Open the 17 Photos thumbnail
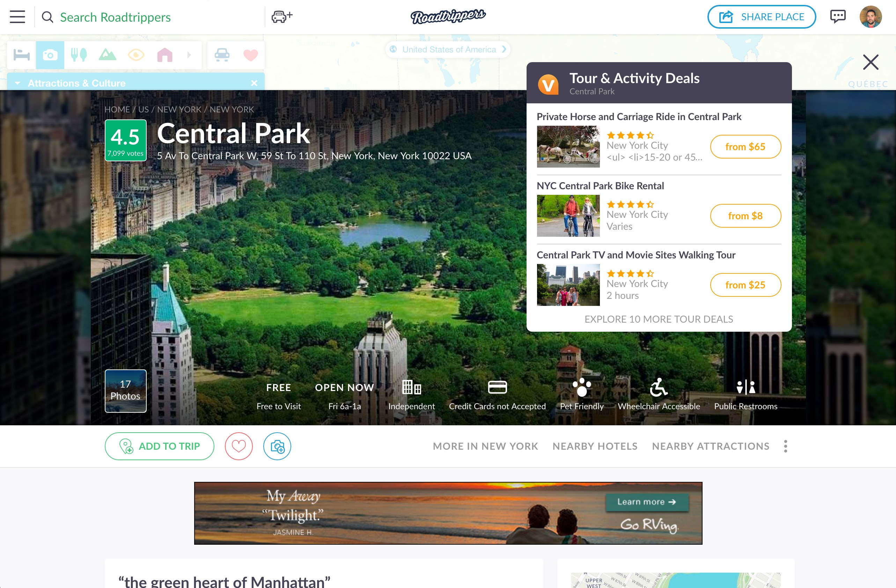The width and height of the screenshot is (896, 588). (x=125, y=391)
